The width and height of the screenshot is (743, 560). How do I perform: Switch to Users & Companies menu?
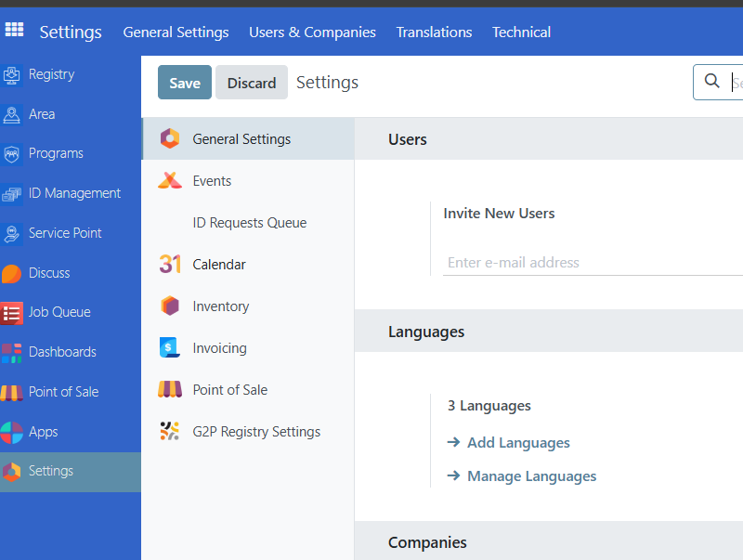coord(312,32)
